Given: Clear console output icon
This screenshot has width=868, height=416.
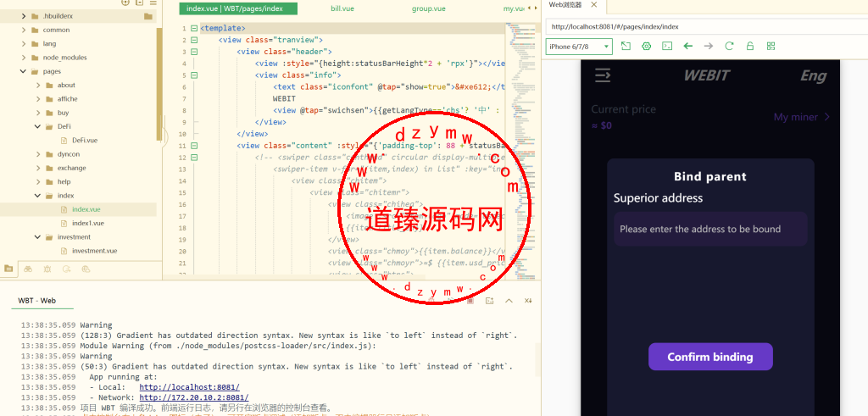Looking at the screenshot, I should 528,301.
